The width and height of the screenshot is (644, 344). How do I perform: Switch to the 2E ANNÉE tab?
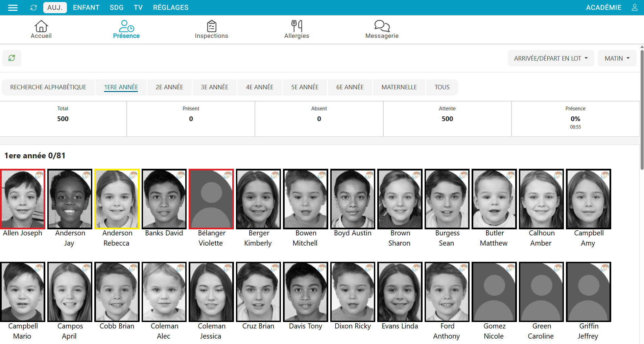[169, 87]
